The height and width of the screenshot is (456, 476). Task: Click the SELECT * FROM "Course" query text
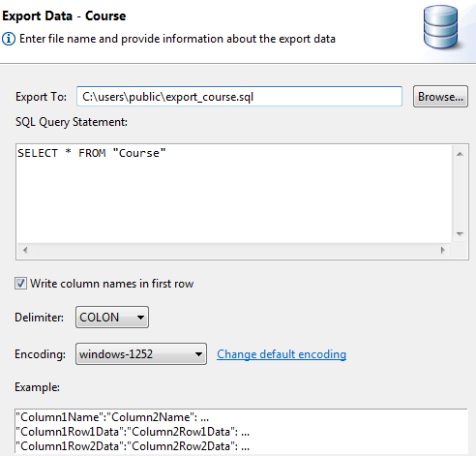pos(92,153)
